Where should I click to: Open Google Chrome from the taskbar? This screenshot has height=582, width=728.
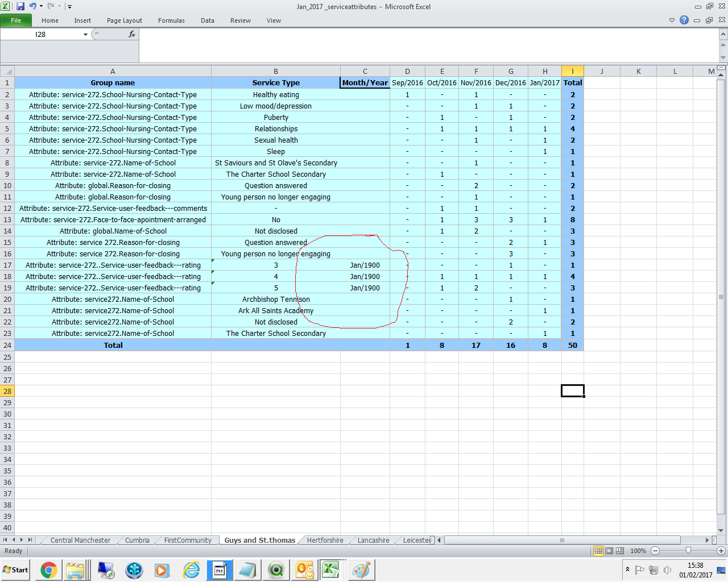49,569
